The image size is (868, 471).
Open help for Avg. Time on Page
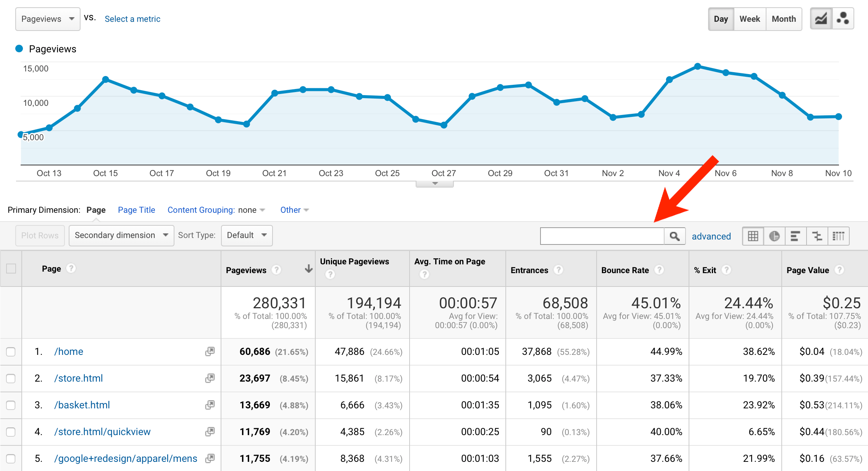click(424, 274)
